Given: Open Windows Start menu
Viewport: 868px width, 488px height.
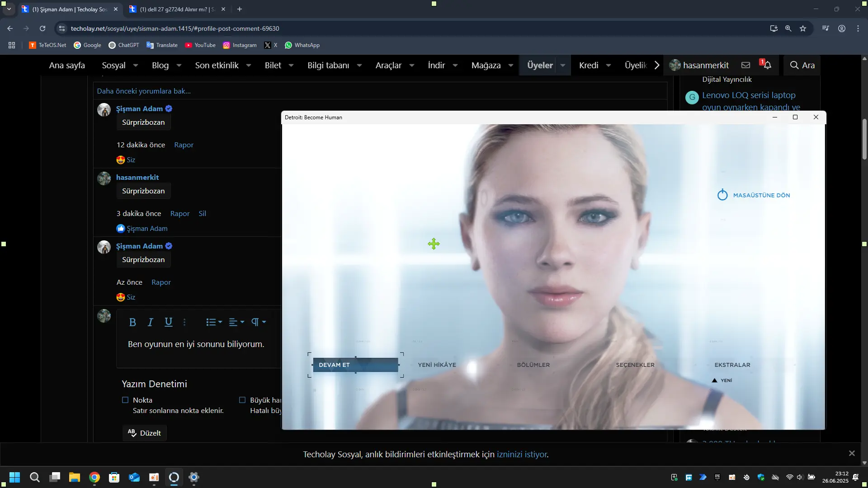Looking at the screenshot, I should (15, 477).
